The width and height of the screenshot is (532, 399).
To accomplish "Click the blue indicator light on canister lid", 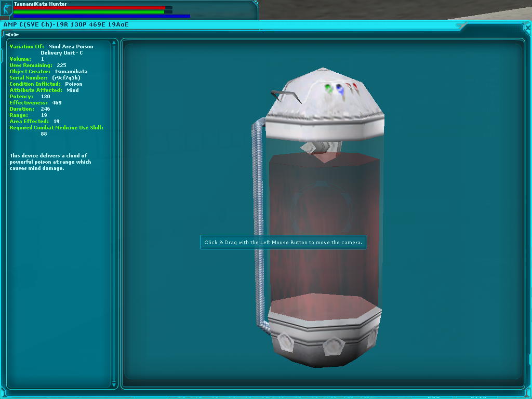I will click(339, 89).
